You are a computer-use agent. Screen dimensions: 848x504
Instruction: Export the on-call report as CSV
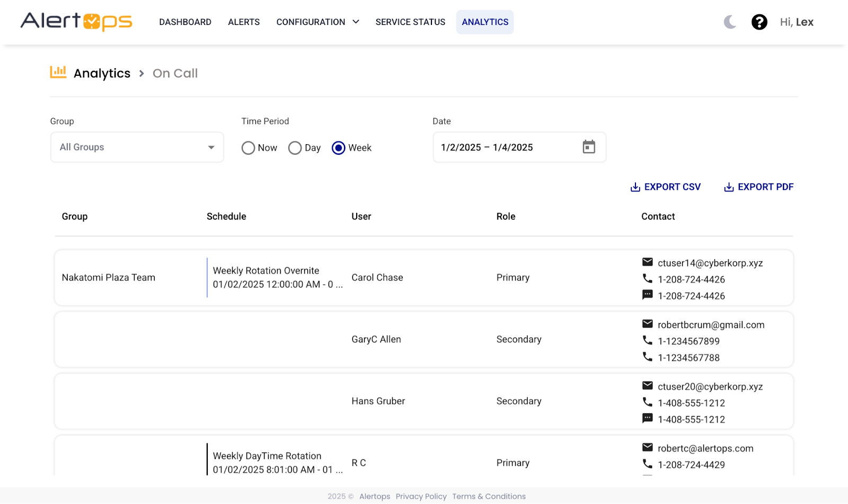pos(666,187)
